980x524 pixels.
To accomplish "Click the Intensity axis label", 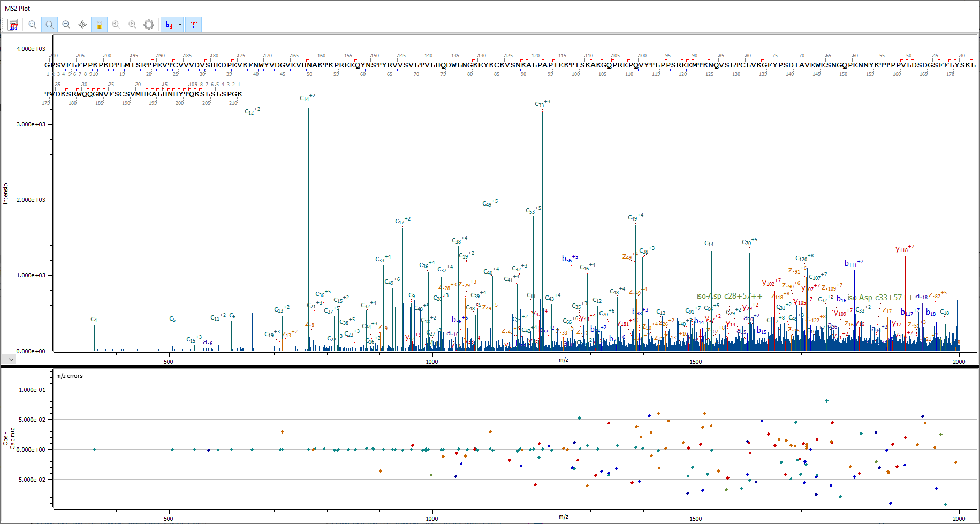I will pyautogui.click(x=6, y=193).
